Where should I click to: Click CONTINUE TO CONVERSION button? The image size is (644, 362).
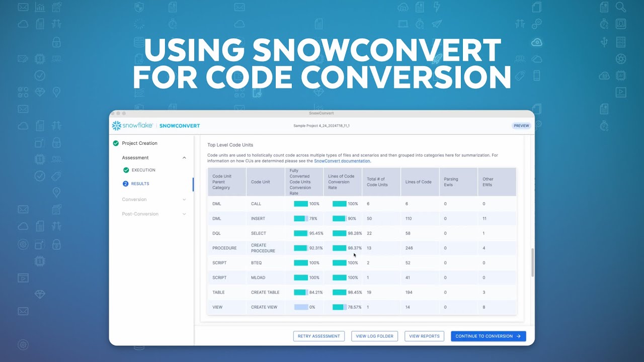pos(489,336)
